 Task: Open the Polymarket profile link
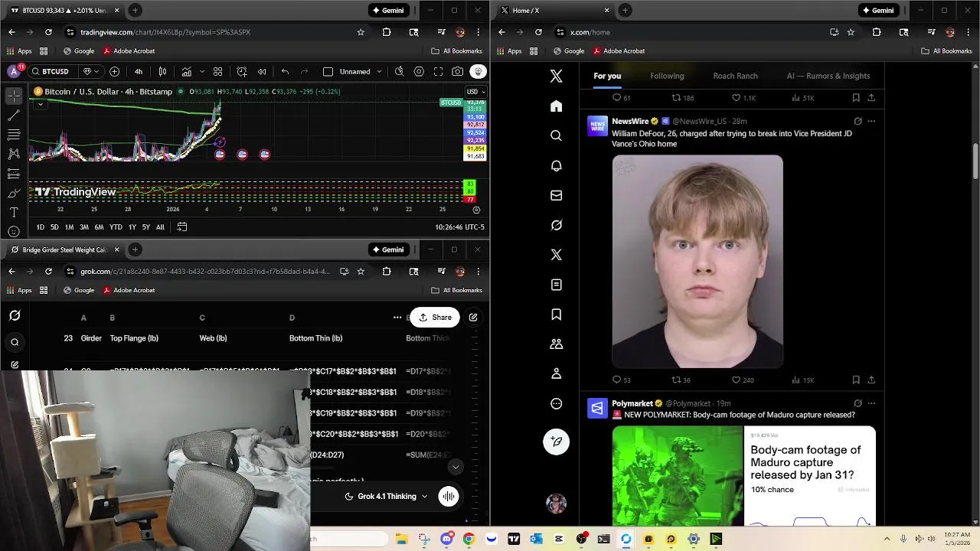click(632, 403)
